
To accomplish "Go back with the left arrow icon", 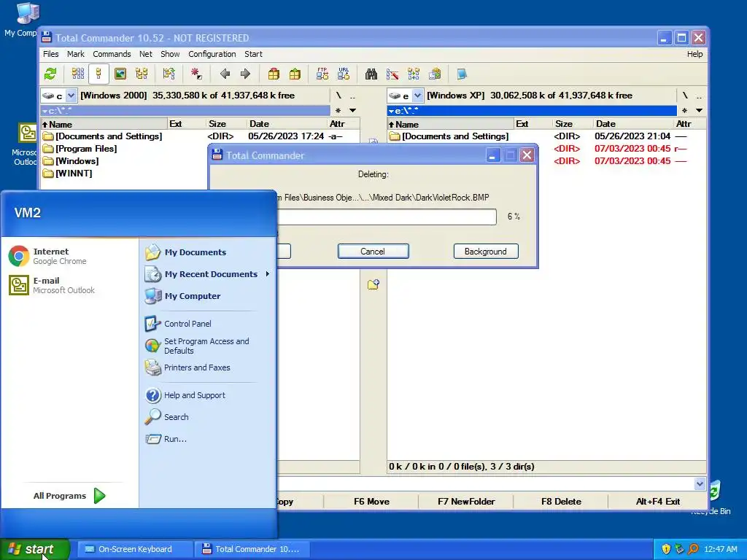I will tap(225, 74).
